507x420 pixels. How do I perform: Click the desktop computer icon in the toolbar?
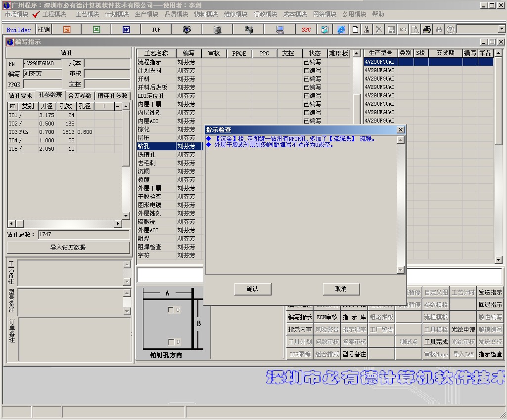pos(279,30)
